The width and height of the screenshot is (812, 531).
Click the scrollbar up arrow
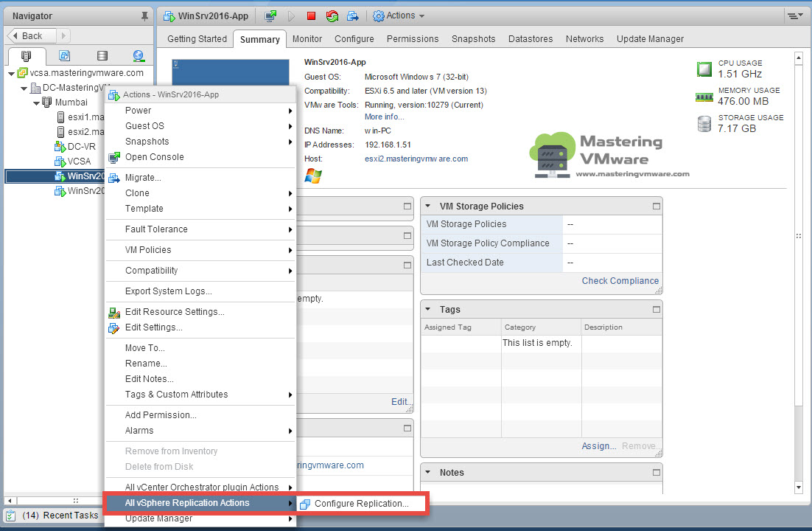(799, 58)
